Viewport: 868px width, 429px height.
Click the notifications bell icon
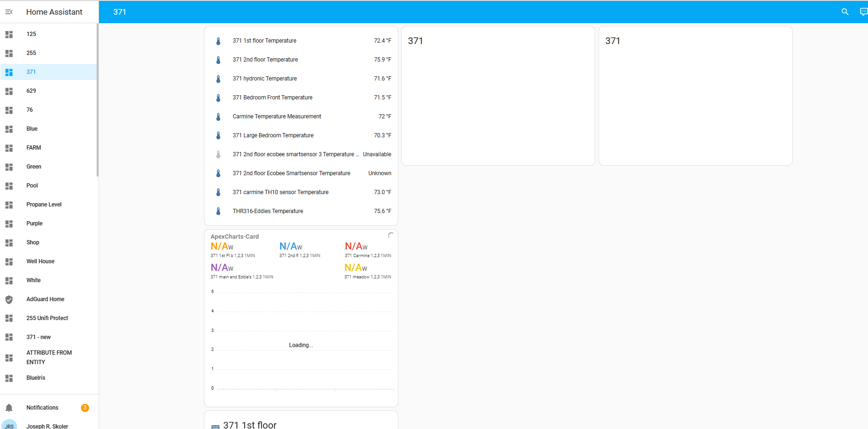9,407
